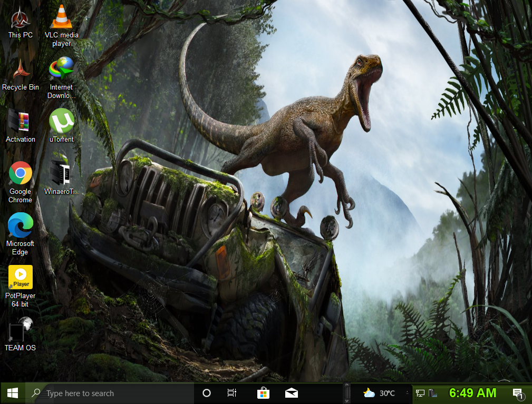Select the Recycle Bin desktop icon
Image resolution: width=532 pixels, height=404 pixels.
click(21, 75)
